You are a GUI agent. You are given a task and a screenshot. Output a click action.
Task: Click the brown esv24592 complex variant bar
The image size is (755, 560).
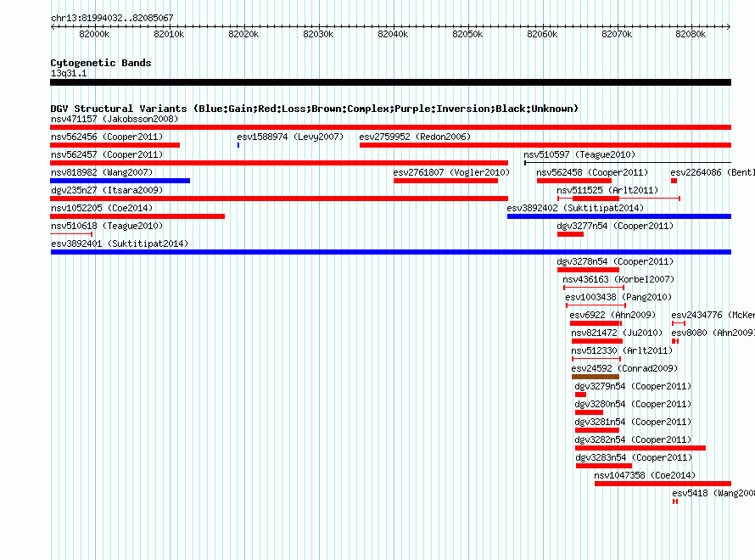(x=596, y=377)
